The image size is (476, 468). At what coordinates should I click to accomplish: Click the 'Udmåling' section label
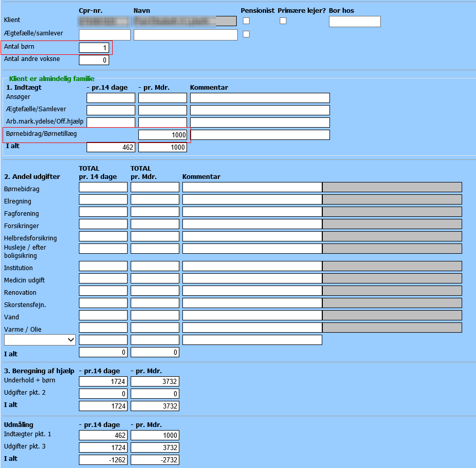point(18,425)
